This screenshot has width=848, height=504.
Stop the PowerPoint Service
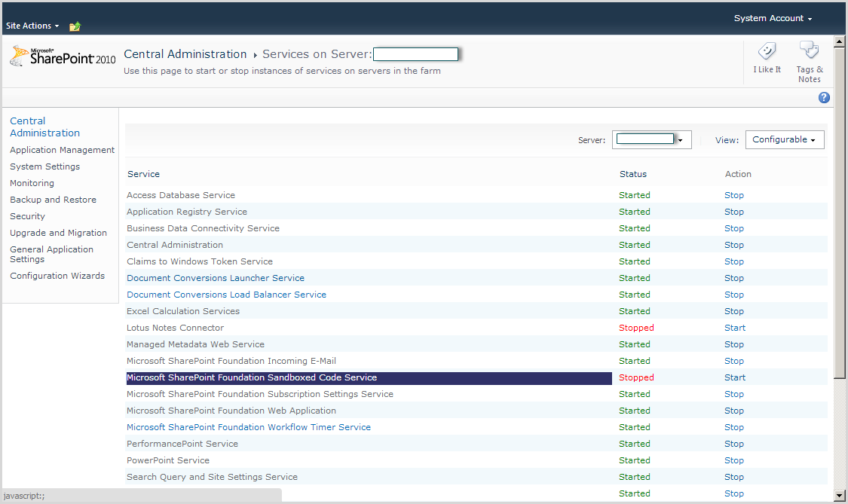point(734,461)
